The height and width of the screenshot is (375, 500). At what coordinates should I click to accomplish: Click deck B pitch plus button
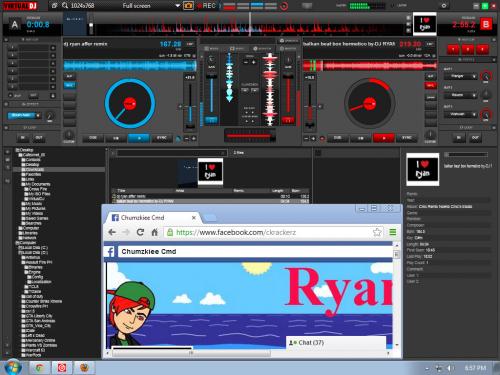click(313, 138)
